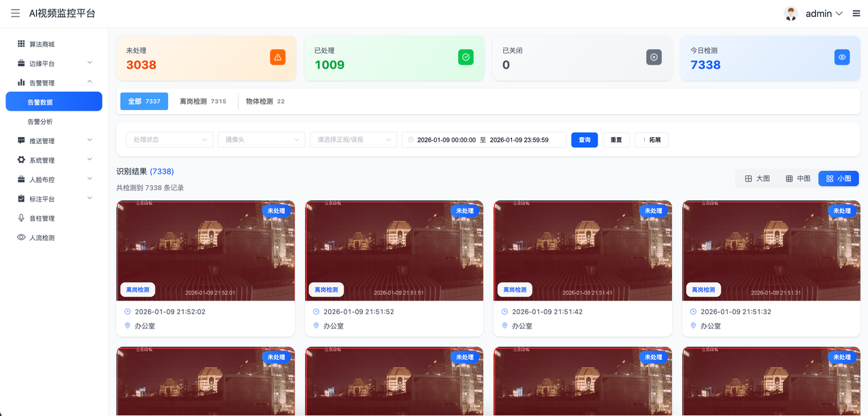The height and width of the screenshot is (416, 868).
Task: Click 办公室 location on the 21:51:32 card
Action: [710, 326]
